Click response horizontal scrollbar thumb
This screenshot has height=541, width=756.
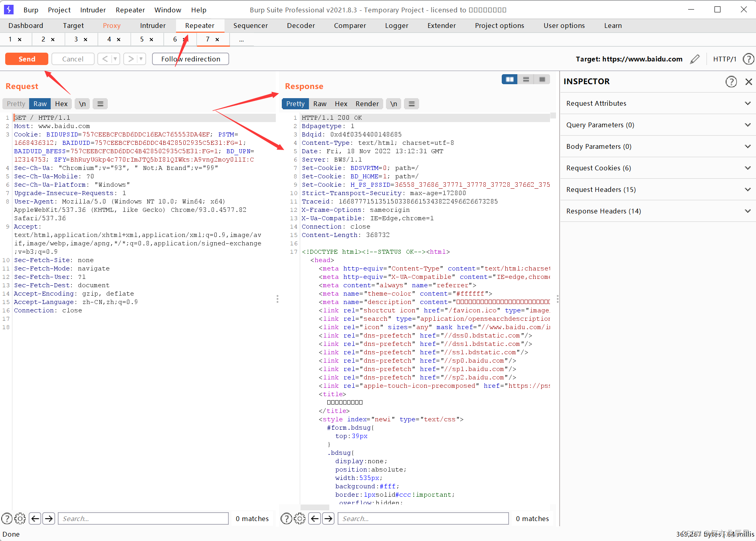315,507
